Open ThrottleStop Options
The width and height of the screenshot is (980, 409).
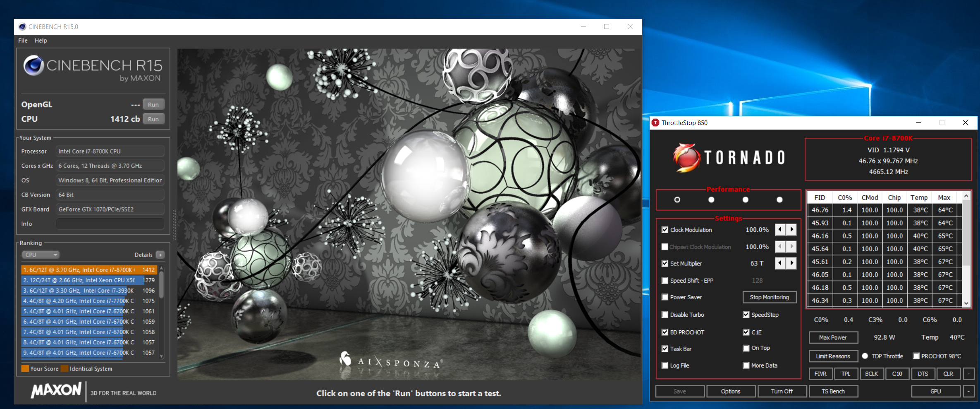tap(731, 391)
